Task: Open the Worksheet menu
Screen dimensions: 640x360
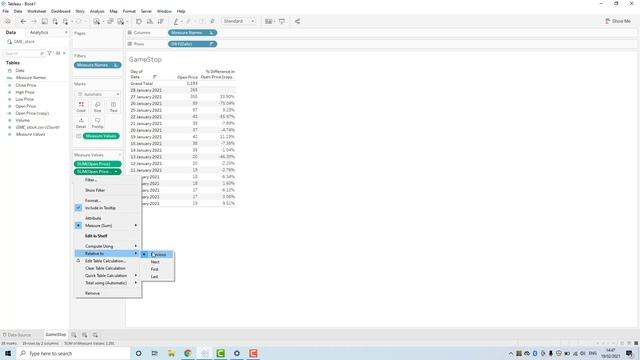Action: (37, 11)
